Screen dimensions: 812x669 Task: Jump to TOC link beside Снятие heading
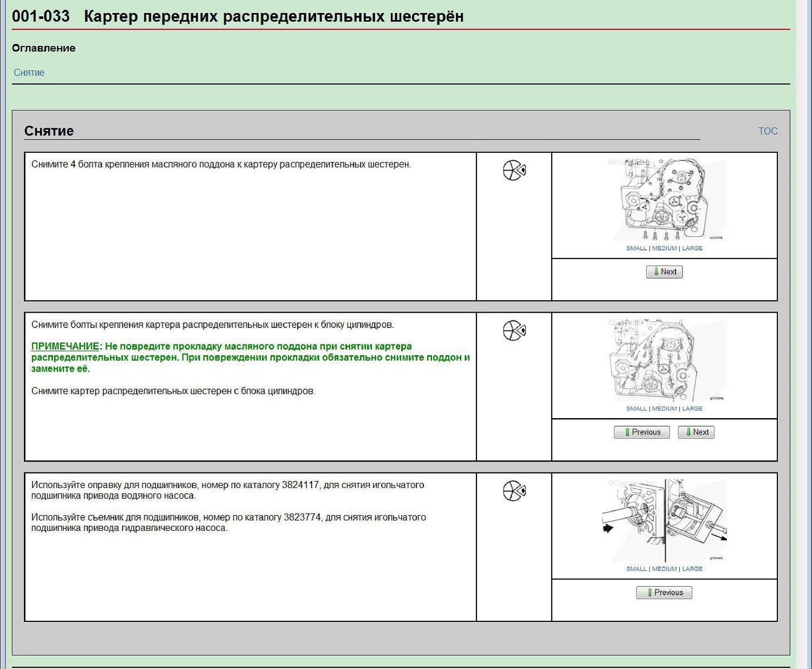click(x=768, y=131)
